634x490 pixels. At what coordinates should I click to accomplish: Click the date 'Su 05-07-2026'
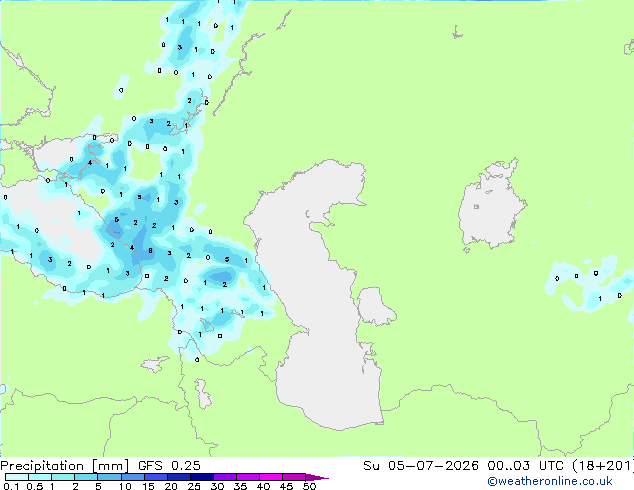point(421,466)
